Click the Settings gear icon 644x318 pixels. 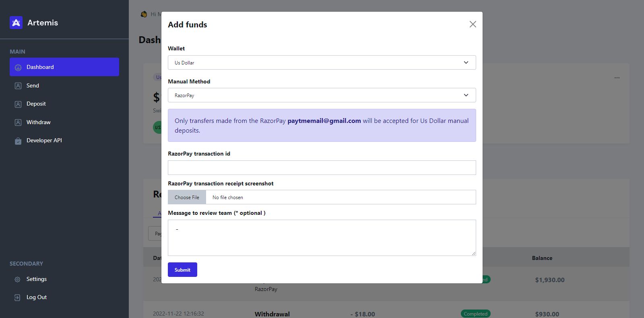pos(17,279)
